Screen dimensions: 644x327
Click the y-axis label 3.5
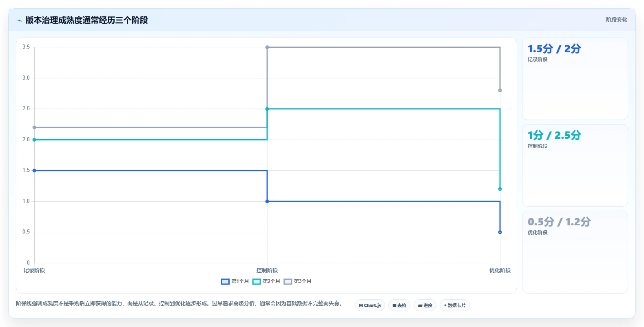(x=26, y=47)
